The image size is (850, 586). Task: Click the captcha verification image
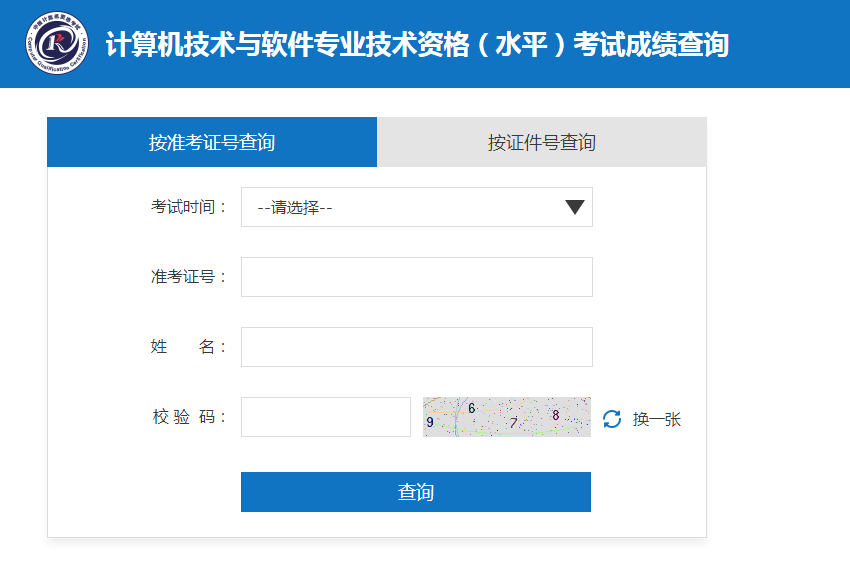(x=507, y=417)
